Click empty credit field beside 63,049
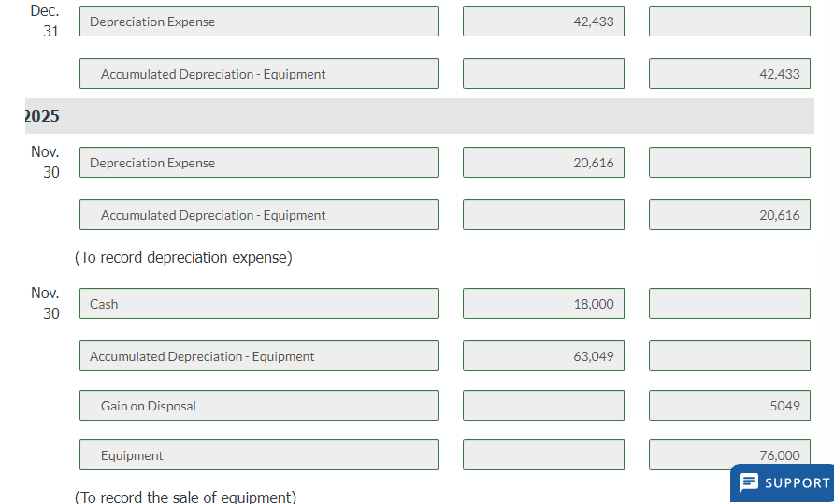Viewport: 834px width, 504px height. click(729, 355)
